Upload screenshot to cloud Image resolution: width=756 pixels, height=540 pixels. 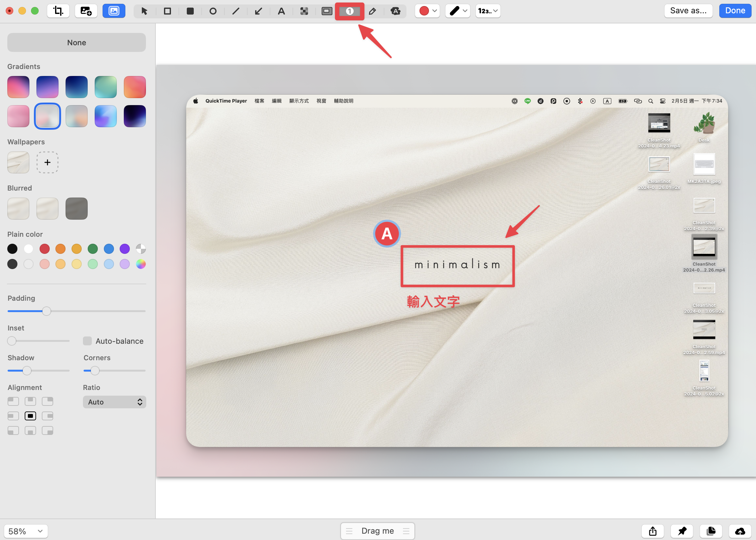tap(740, 531)
